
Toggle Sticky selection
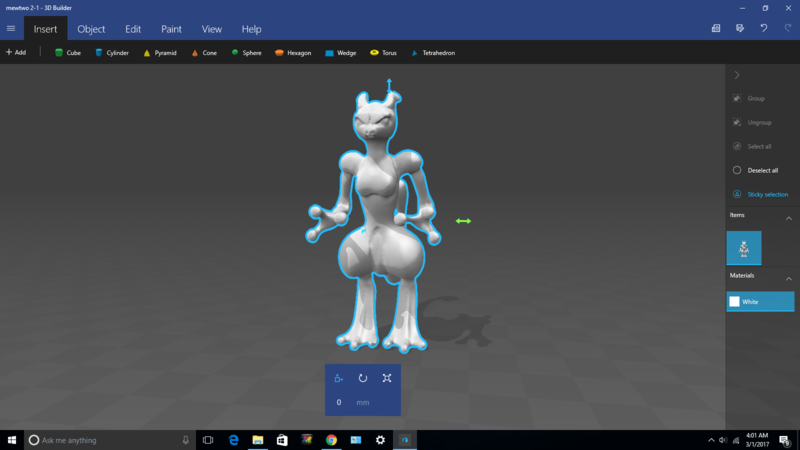tap(760, 194)
